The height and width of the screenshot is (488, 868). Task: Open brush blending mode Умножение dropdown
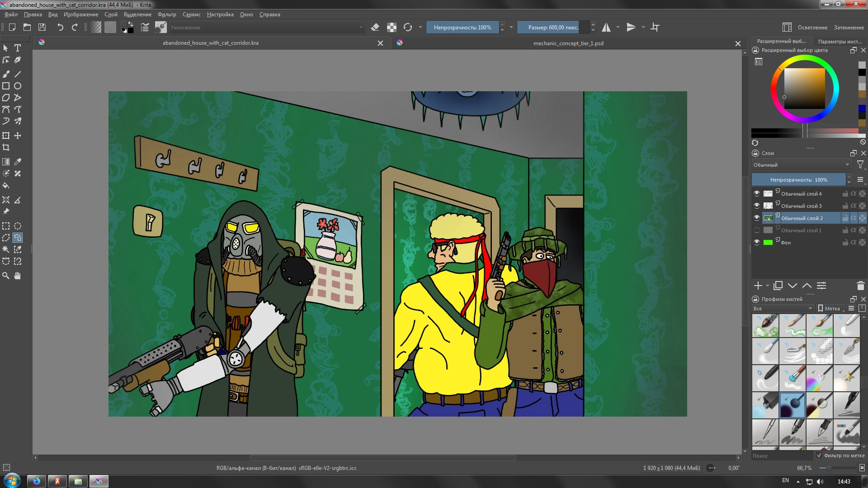click(267, 28)
